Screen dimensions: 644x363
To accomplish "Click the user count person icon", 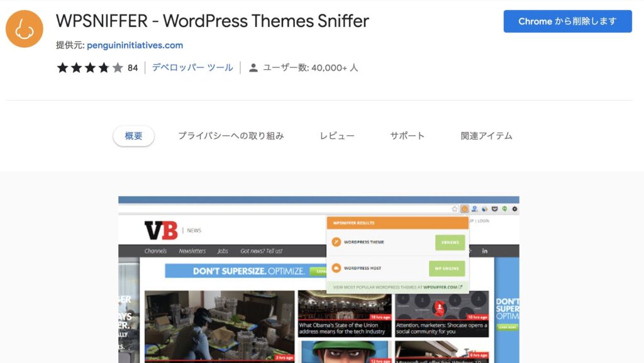I will click(253, 68).
